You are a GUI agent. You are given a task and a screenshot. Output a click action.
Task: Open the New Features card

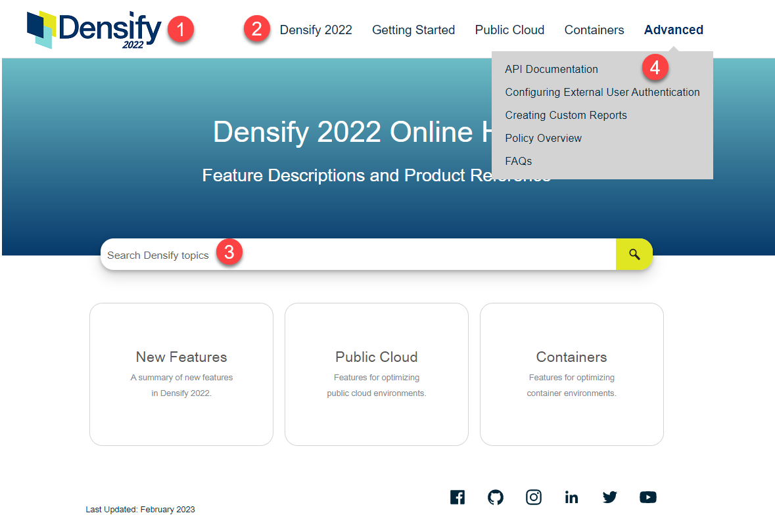[181, 374]
